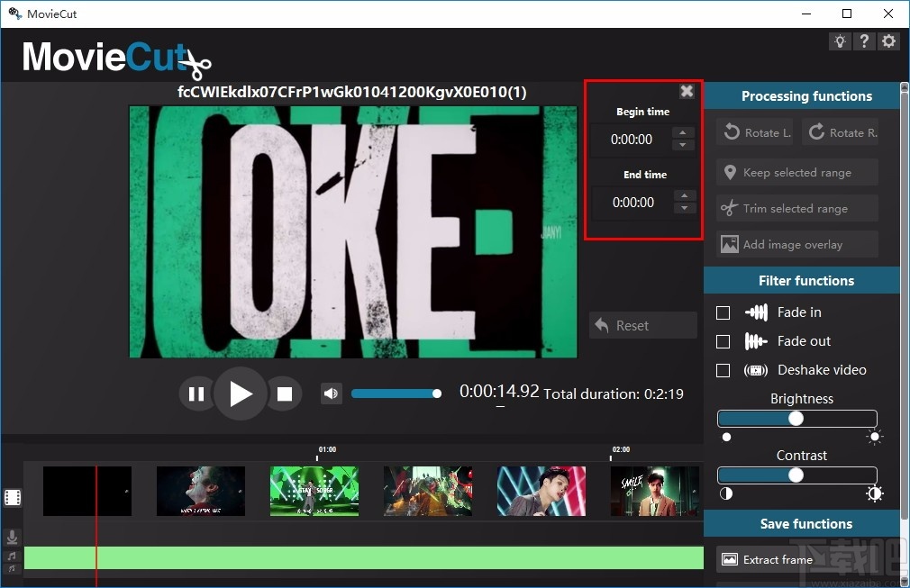
Task: Click the upper music note icon
Action: point(12,556)
